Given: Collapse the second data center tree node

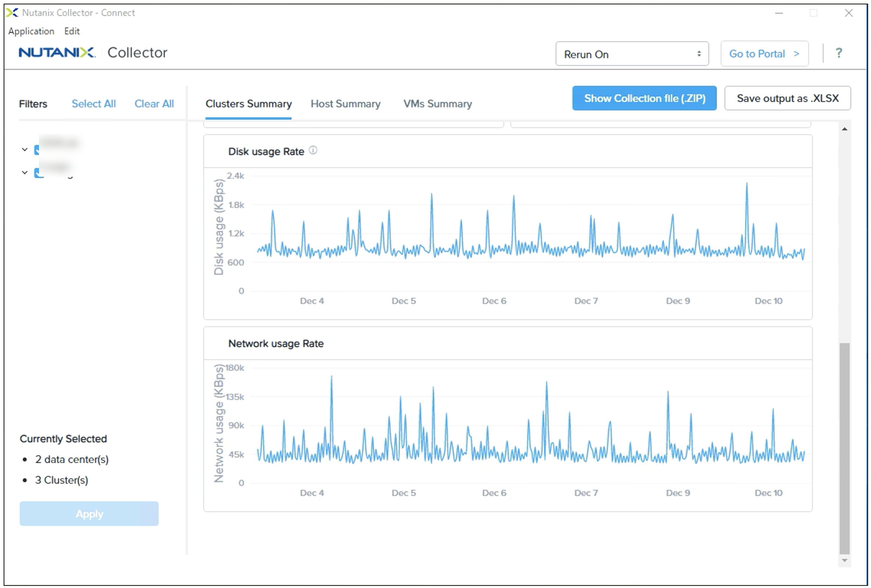Looking at the screenshot, I should 25,173.
